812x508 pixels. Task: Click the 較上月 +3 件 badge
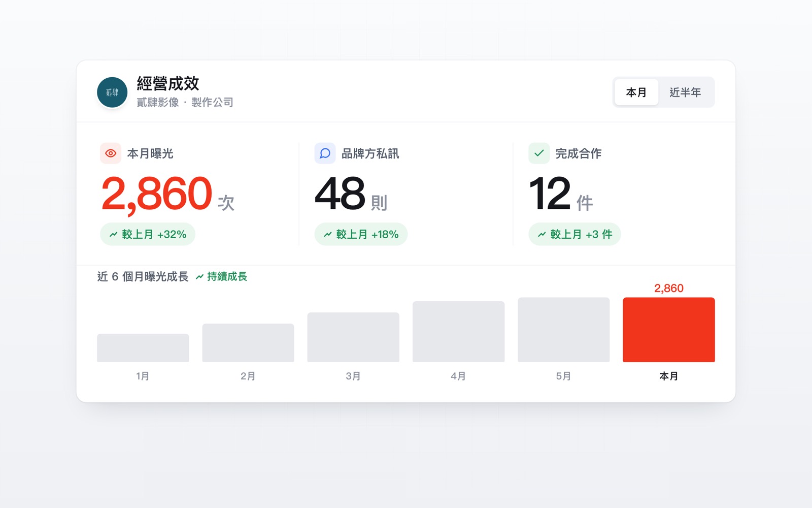574,234
